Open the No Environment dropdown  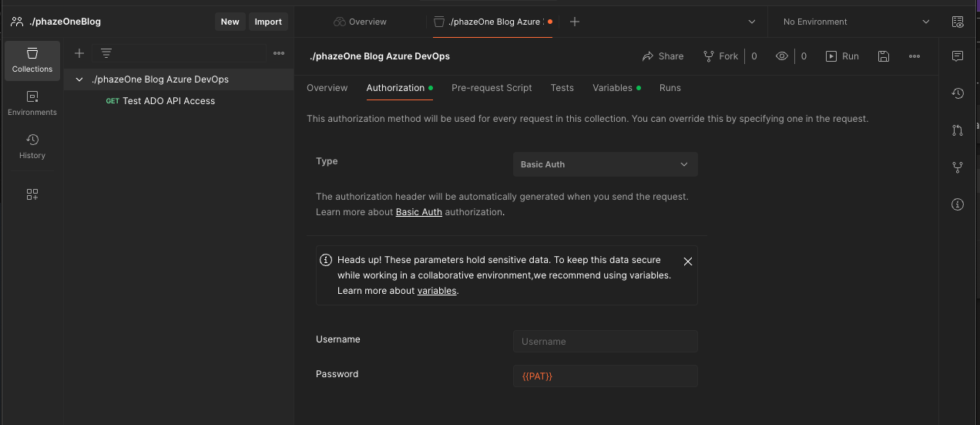click(856, 22)
